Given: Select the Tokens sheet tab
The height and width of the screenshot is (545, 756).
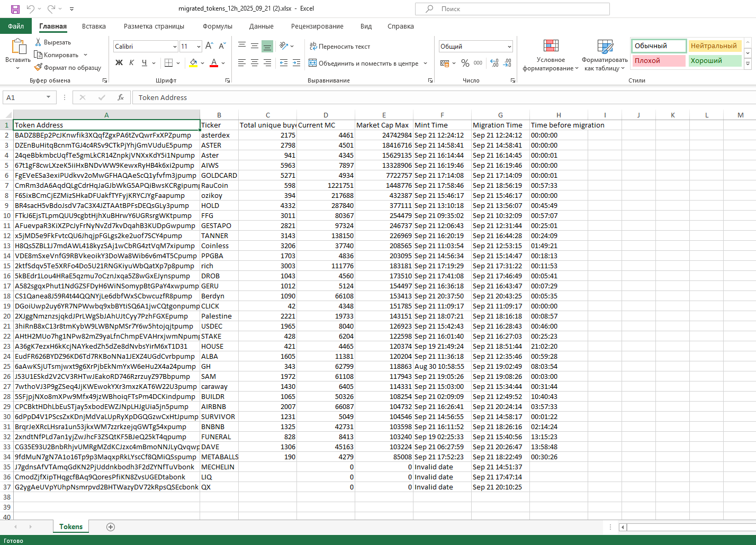Looking at the screenshot, I should [71, 527].
